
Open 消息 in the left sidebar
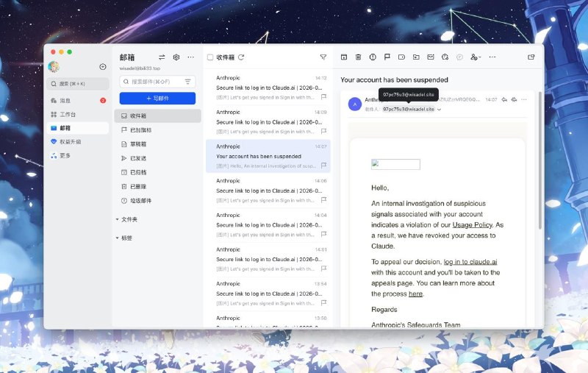(x=78, y=101)
